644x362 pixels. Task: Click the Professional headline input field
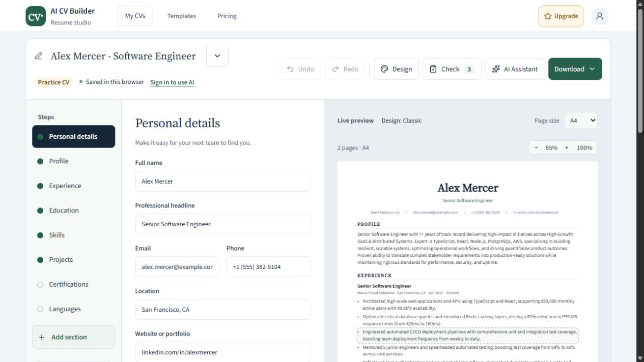(x=223, y=224)
